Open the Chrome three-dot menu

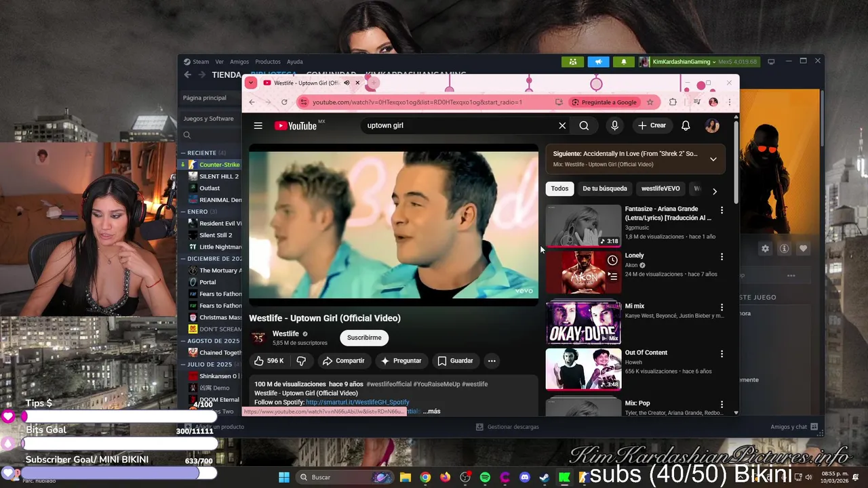click(x=729, y=102)
